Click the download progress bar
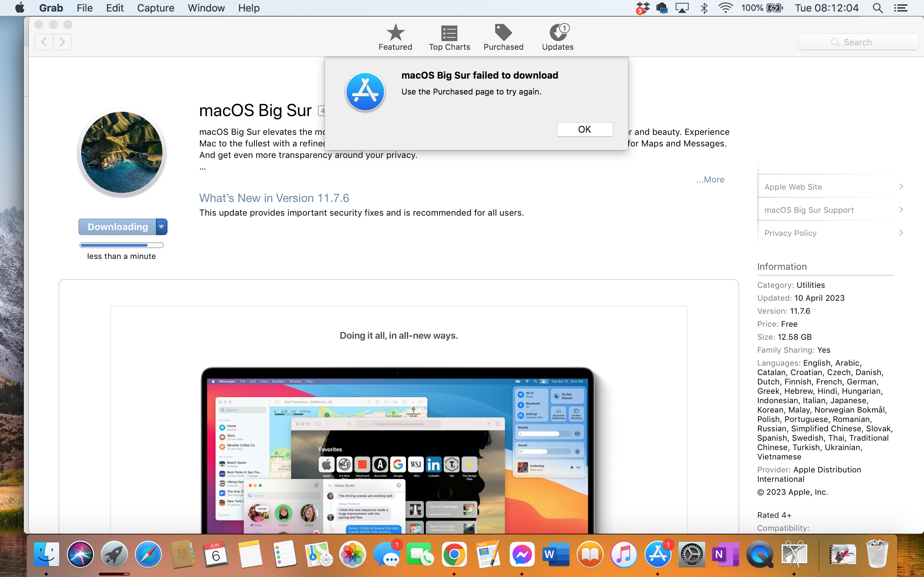 (x=121, y=245)
